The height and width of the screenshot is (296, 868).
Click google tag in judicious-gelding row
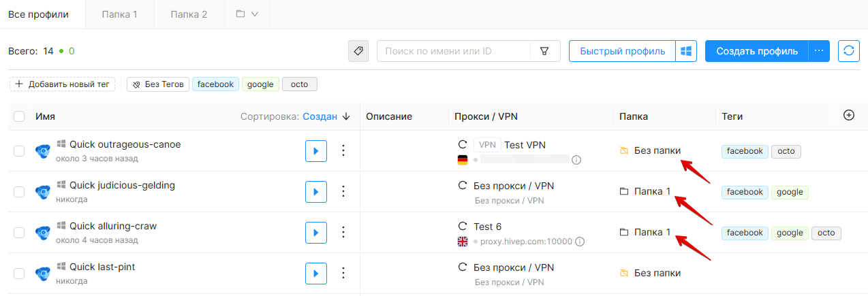tap(790, 192)
